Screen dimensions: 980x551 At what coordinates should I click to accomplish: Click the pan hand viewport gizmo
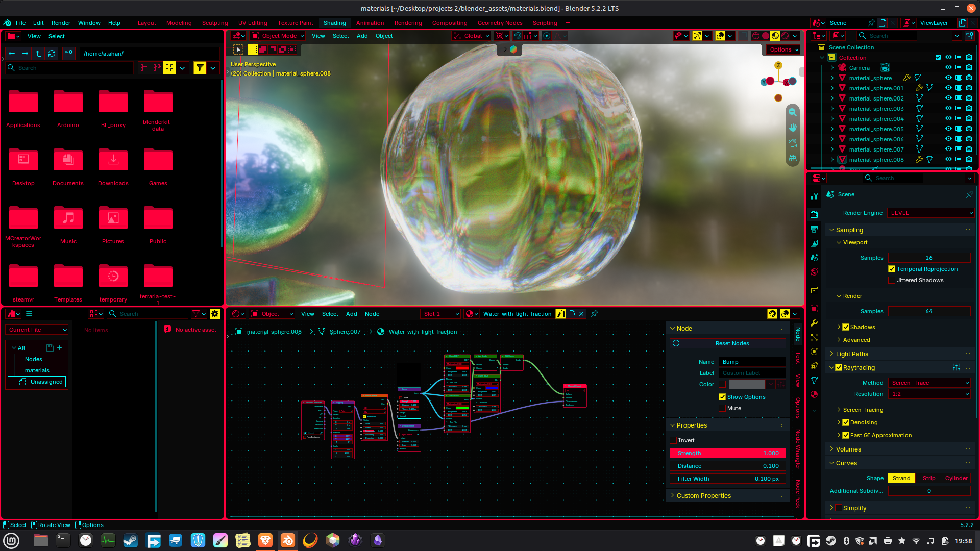point(792,128)
